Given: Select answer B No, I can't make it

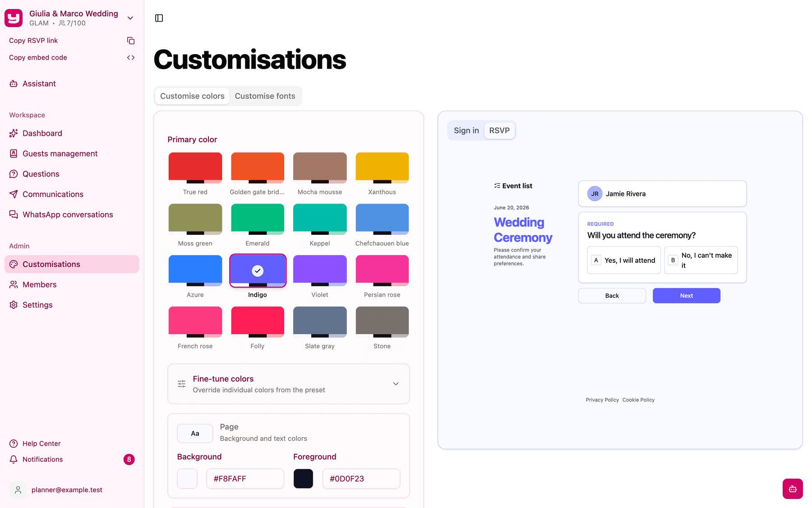Looking at the screenshot, I should click(701, 260).
